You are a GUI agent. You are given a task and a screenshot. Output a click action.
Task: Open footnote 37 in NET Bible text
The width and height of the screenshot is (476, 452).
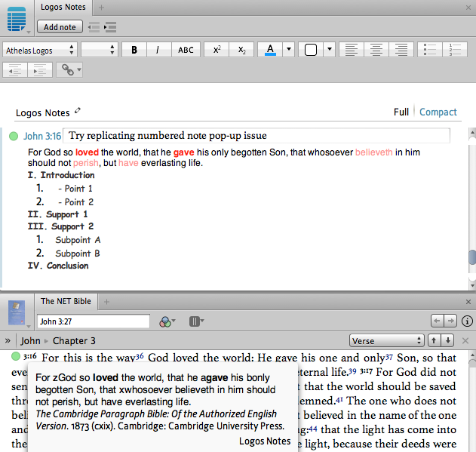389,357
